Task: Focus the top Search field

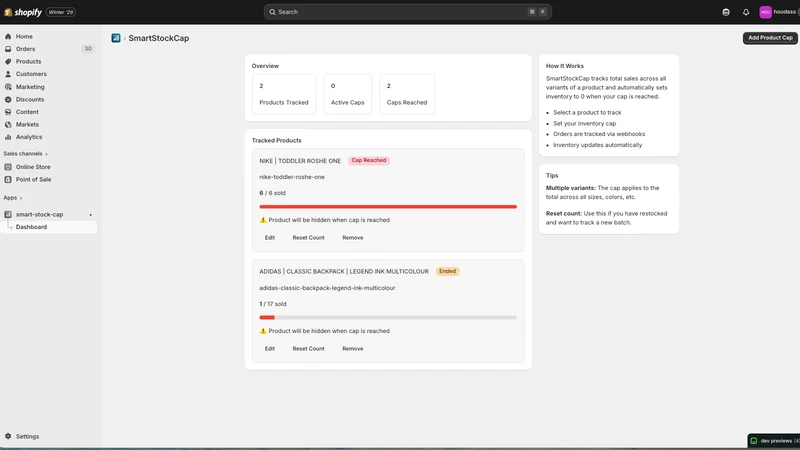Action: pyautogui.click(x=407, y=12)
